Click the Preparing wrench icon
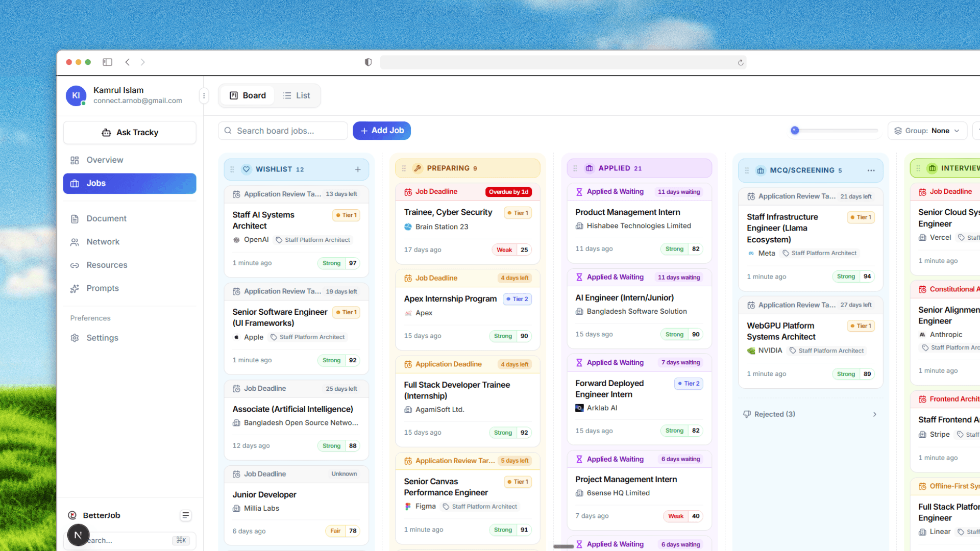Viewport: 980px width, 551px height. click(x=418, y=168)
